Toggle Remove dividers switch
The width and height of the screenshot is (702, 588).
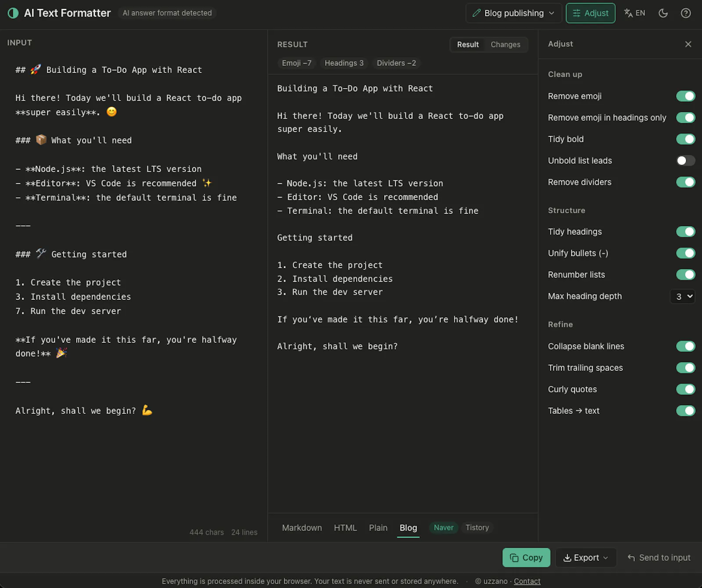(x=686, y=182)
